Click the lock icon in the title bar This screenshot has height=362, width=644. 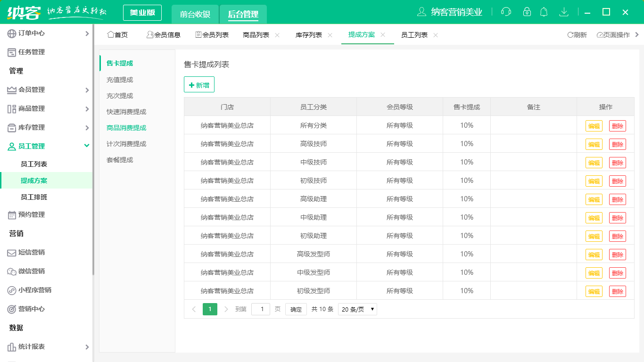[x=527, y=11]
